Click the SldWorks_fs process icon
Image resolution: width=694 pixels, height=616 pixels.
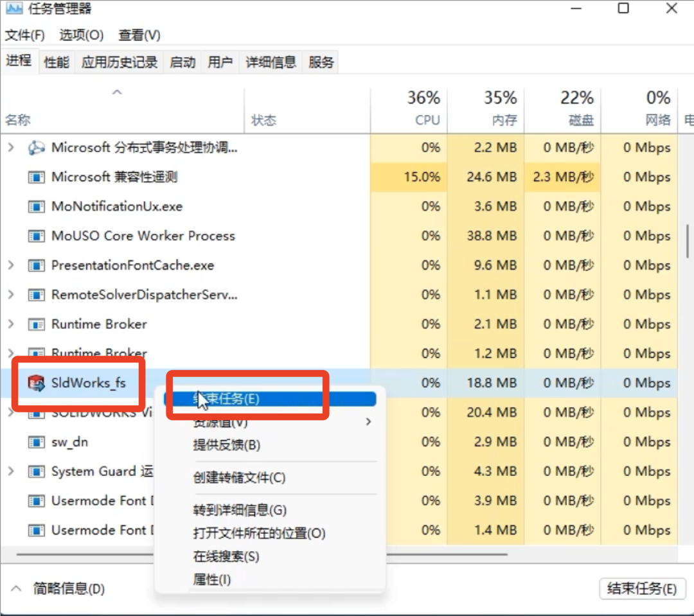coord(37,383)
